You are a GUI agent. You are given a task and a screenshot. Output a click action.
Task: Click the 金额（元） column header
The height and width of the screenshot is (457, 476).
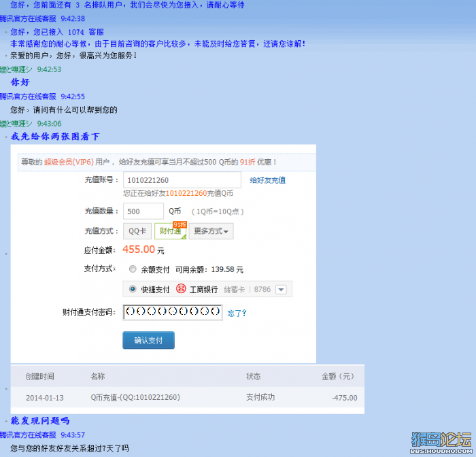pos(338,377)
